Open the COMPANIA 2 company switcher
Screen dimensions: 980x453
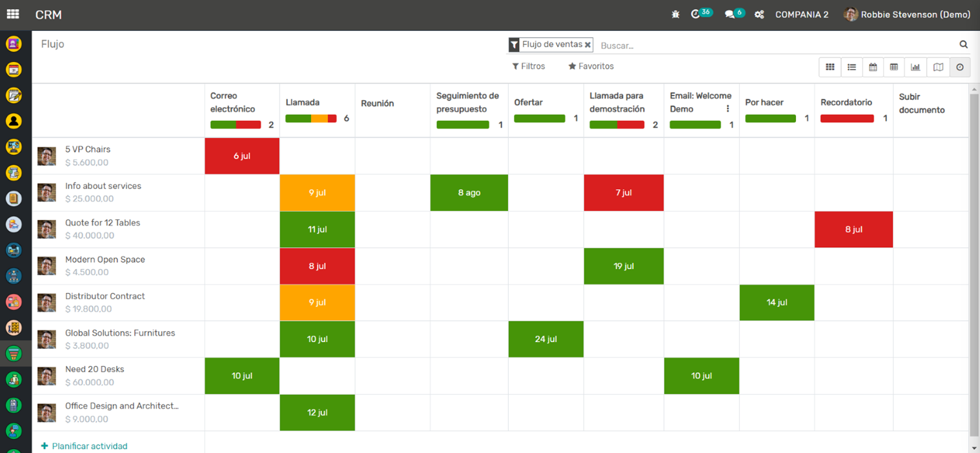point(801,15)
